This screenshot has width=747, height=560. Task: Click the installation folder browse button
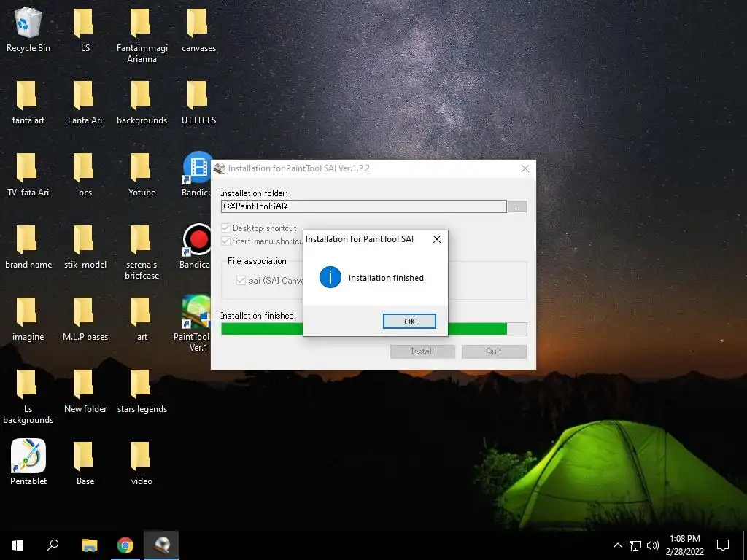pos(517,206)
